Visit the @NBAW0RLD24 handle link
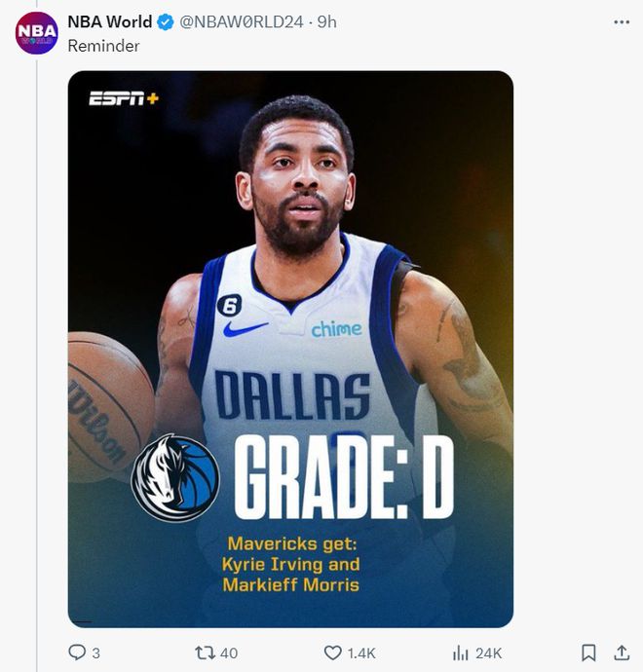Screen dimensions: 643x672 point(242,21)
